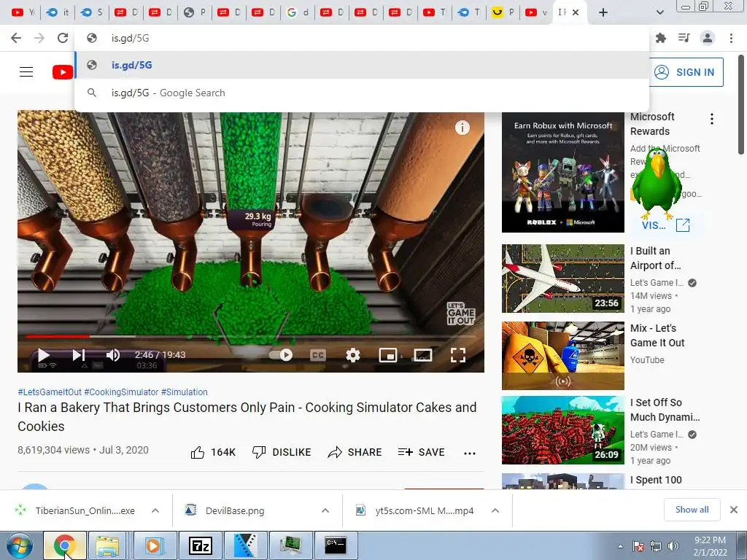
Task: Open the Windows Start menu
Action: click(19, 545)
